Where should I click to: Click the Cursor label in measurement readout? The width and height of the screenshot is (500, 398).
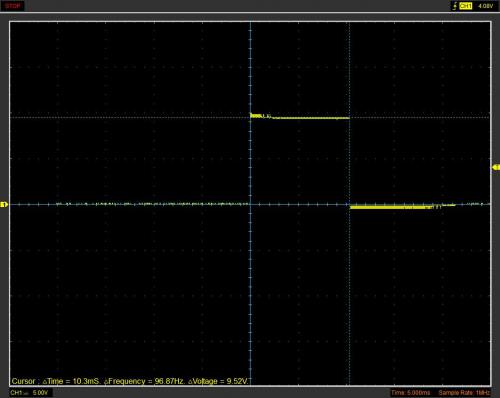pos(23,381)
